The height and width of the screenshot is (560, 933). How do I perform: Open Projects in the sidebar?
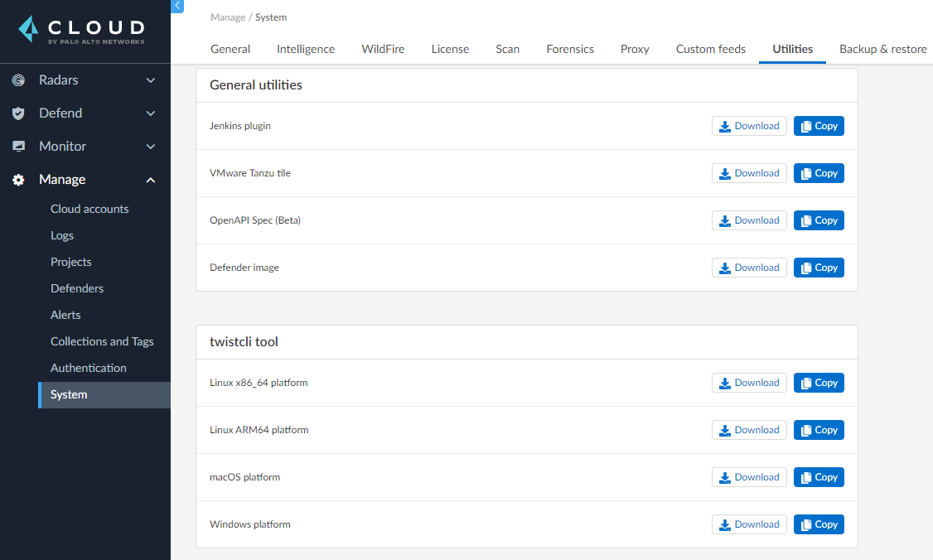click(70, 262)
